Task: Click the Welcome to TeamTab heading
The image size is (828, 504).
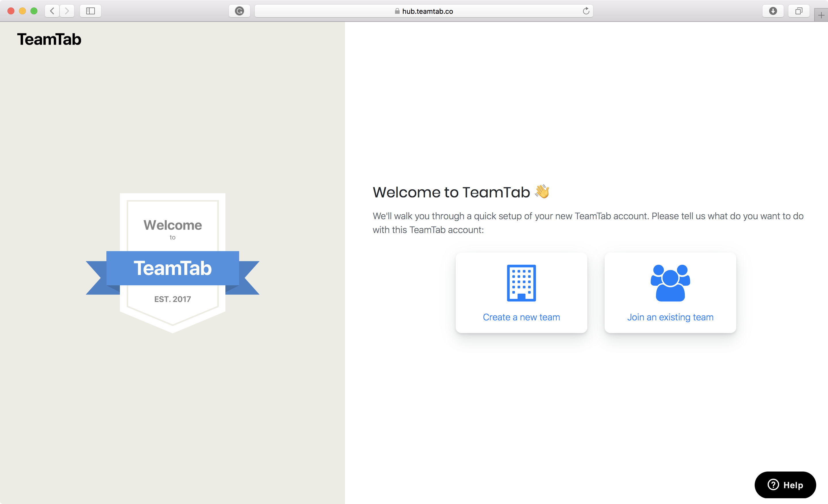Action: click(451, 192)
